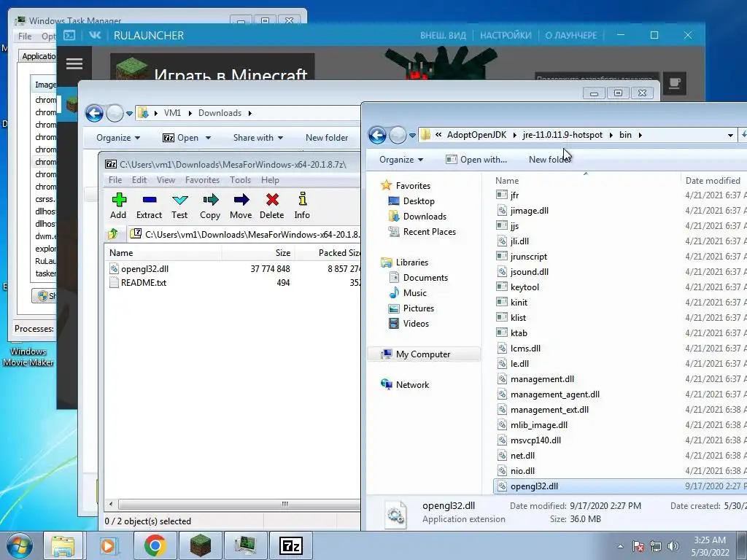Open the RuLauncher hamburger menu

pyautogui.click(x=74, y=64)
